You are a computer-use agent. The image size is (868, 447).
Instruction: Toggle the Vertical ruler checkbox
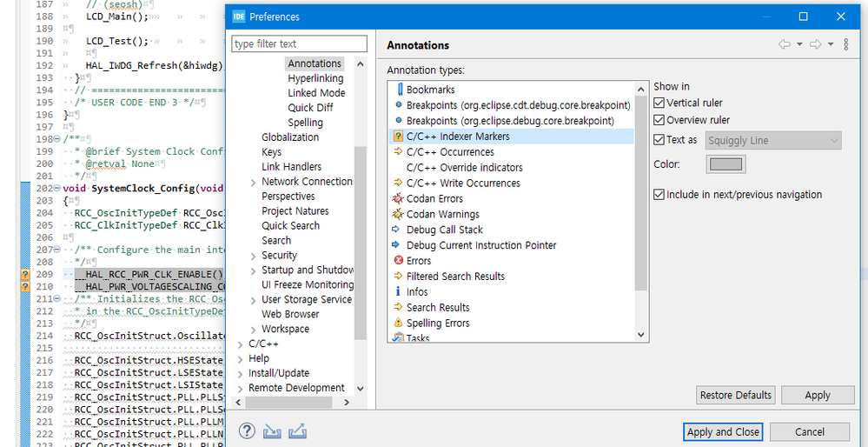point(659,103)
